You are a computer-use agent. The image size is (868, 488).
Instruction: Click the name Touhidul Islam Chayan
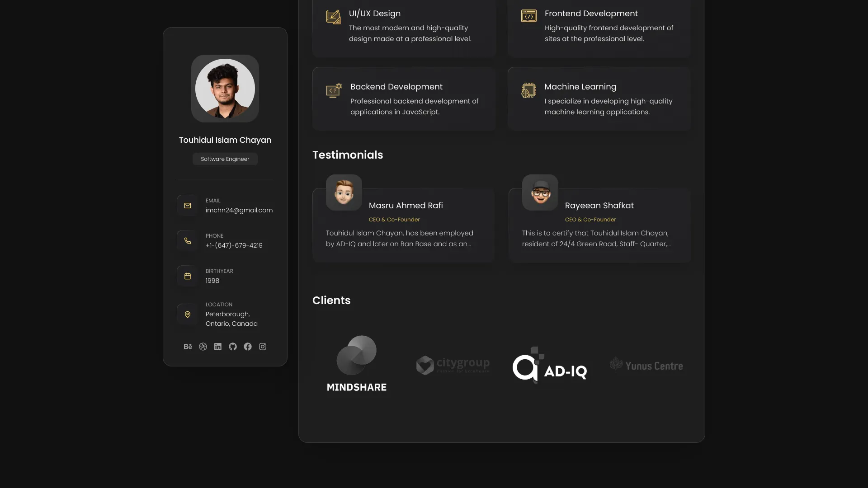click(225, 140)
